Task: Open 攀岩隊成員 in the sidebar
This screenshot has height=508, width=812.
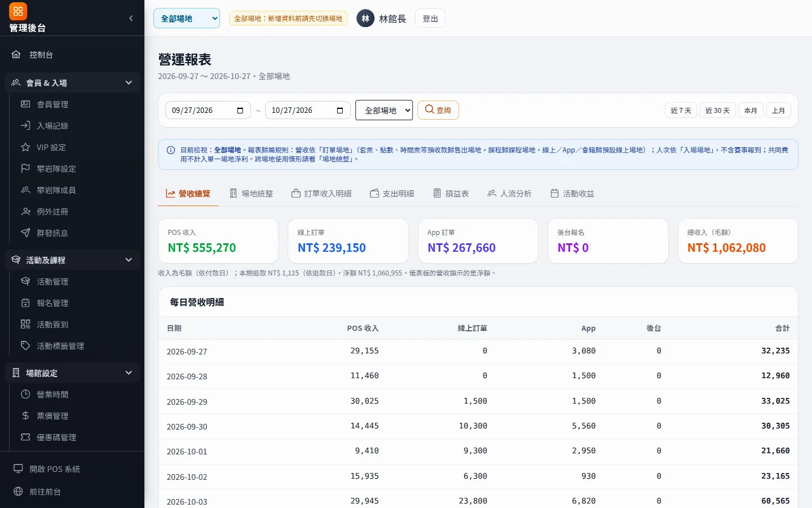Action: (x=74, y=190)
